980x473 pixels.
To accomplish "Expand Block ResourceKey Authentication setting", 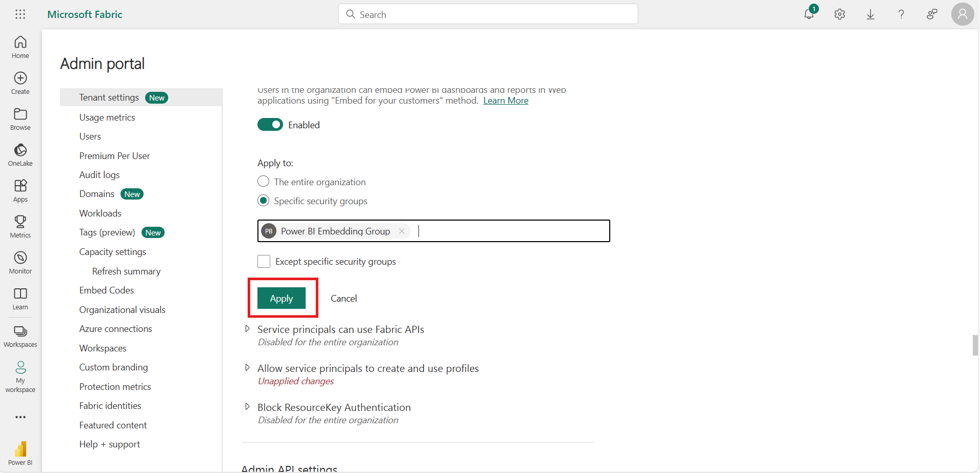I will (x=247, y=407).
